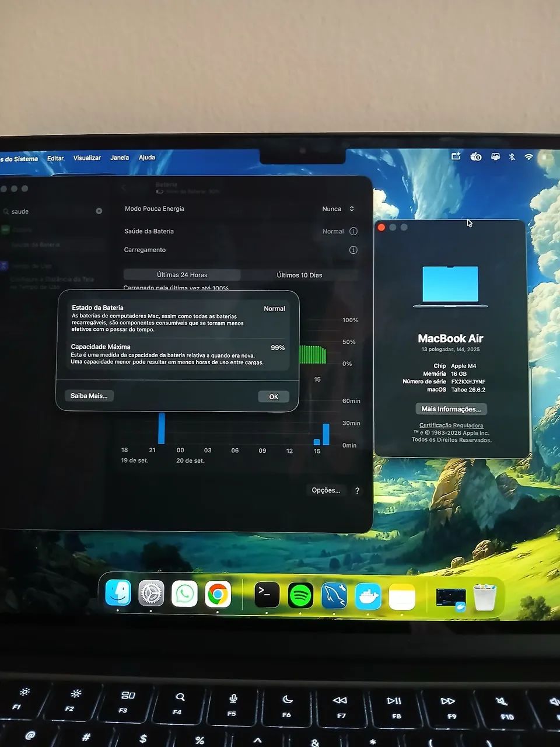Open Google Chrome in the Dock
560x747 pixels.
click(x=218, y=595)
